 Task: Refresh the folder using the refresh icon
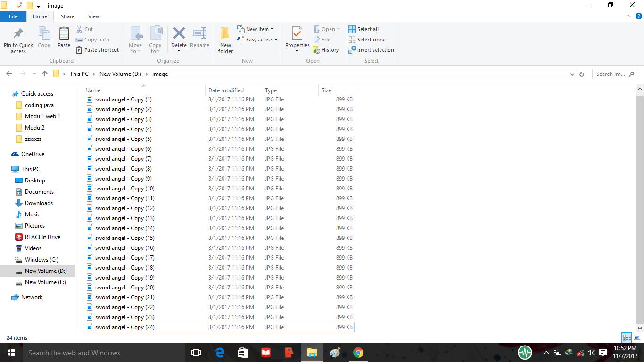581,74
